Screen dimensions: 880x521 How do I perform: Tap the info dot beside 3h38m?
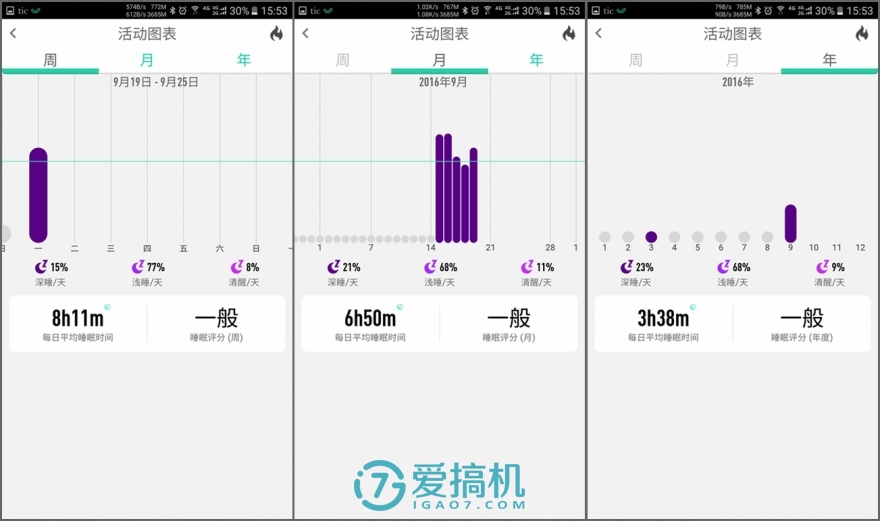[693, 307]
